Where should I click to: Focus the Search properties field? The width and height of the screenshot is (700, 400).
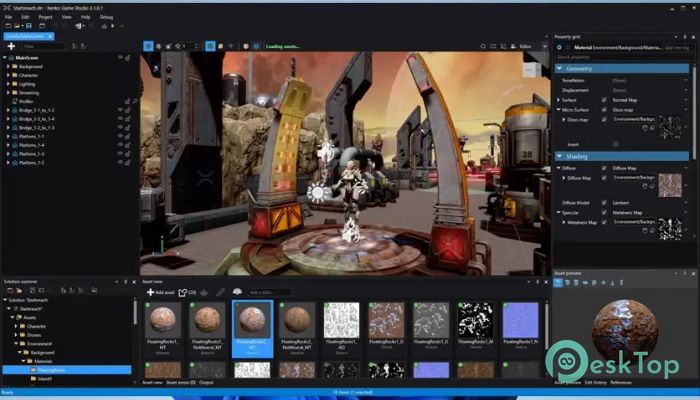click(x=622, y=58)
